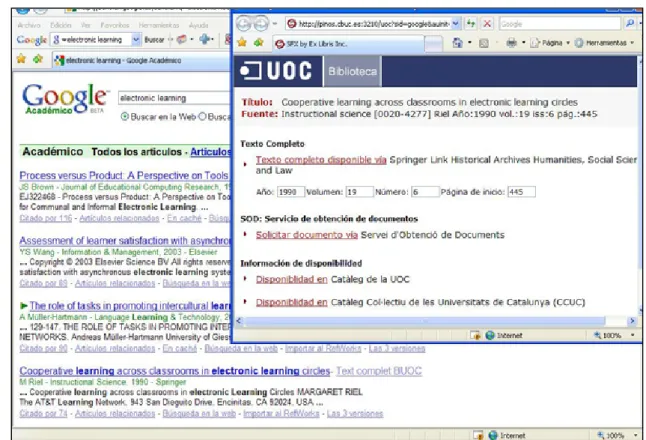646x440 pixels.
Task: Open the Edición menu
Action: (61, 25)
